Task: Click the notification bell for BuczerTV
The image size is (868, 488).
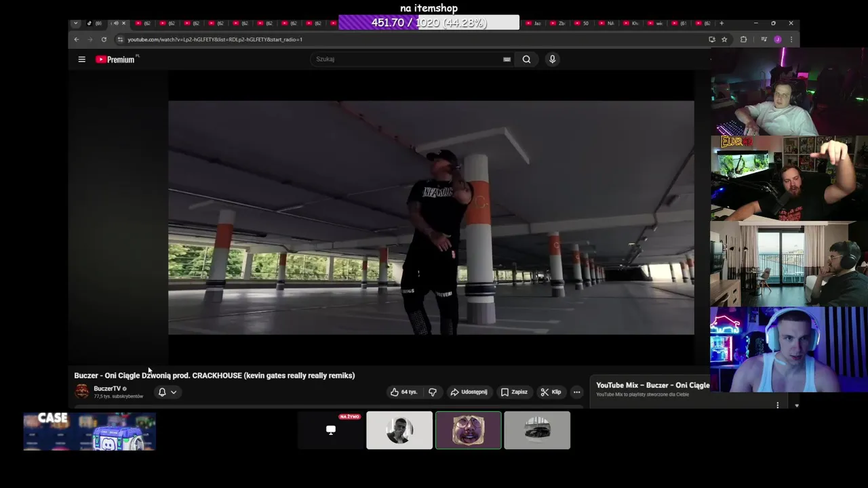Action: 162,392
